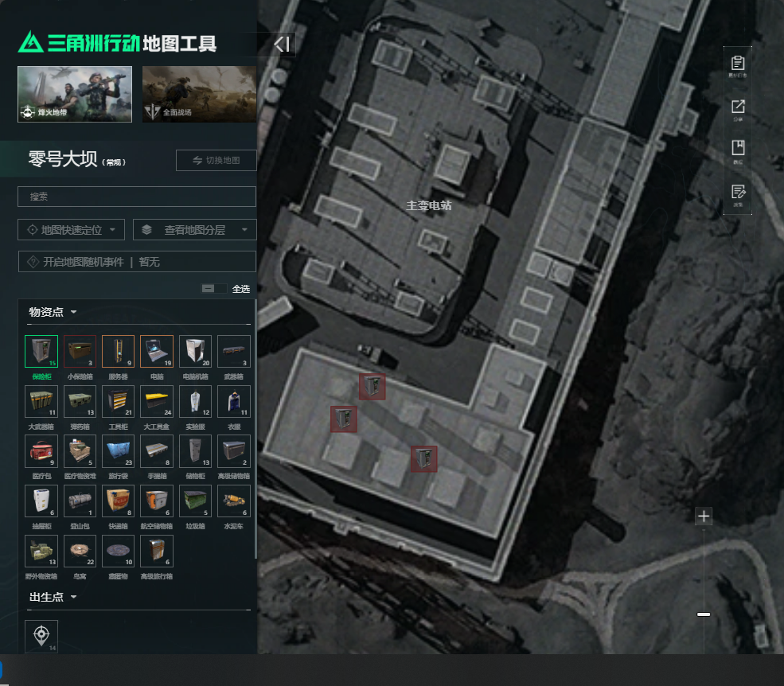Click the edit feedback pencil icon
The width and height of the screenshot is (784, 686).
[x=738, y=192]
